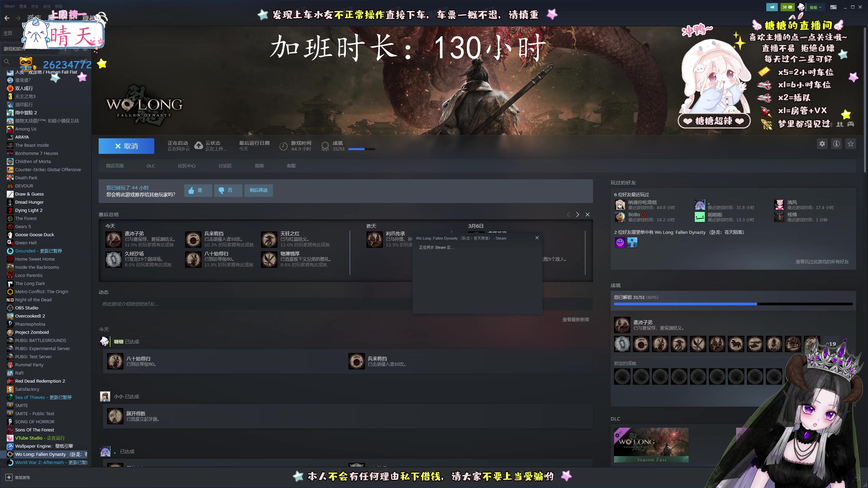Click the announcements megaphone icon

[772, 7]
